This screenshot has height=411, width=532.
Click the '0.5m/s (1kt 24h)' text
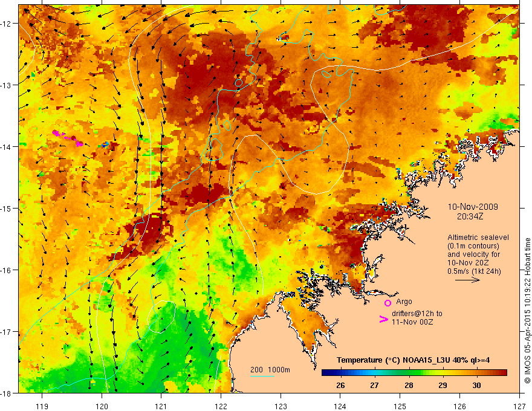coord(474,271)
